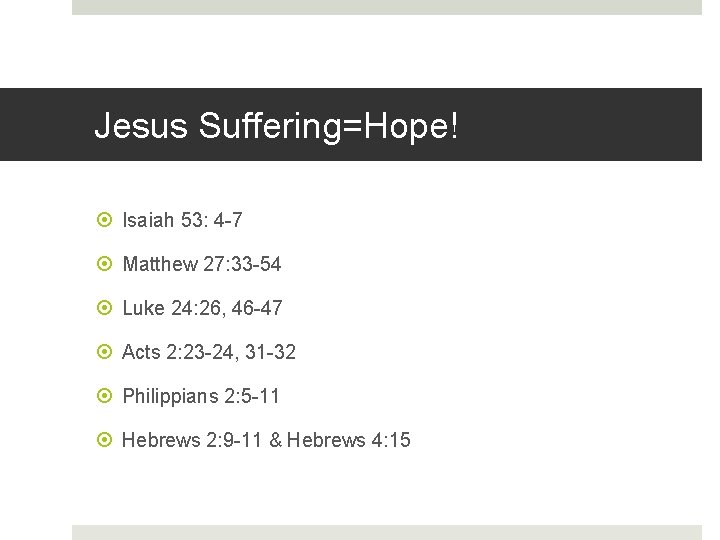Click the Isaiah 53: 4-7 text line
720x540 pixels.
182,220
